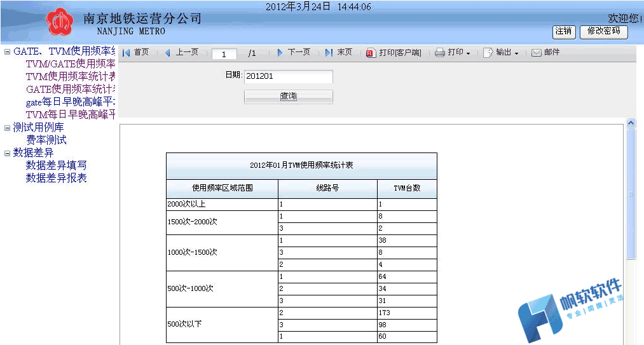
Task: Open GATE使用频率统计 in sidebar
Action: pyautogui.click(x=71, y=89)
